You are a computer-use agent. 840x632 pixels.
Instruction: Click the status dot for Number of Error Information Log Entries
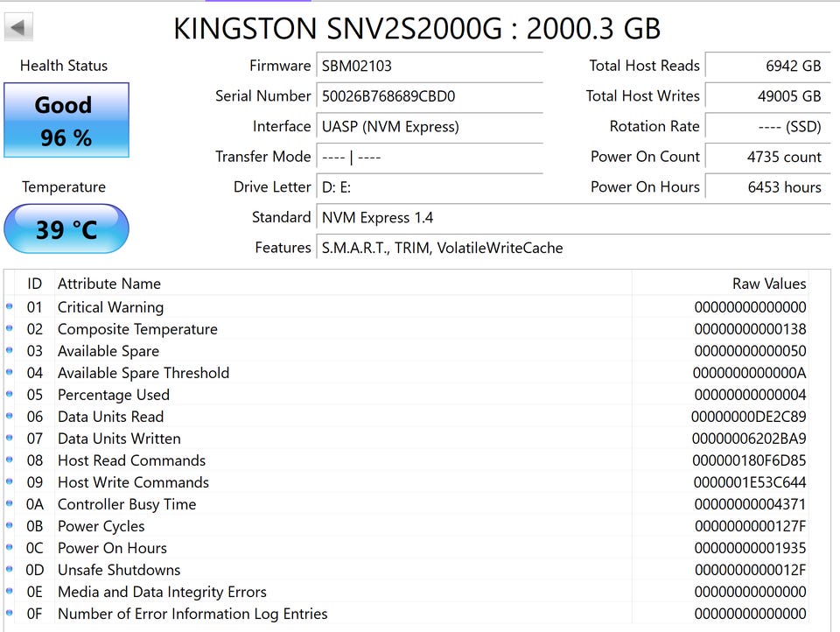(x=9, y=613)
